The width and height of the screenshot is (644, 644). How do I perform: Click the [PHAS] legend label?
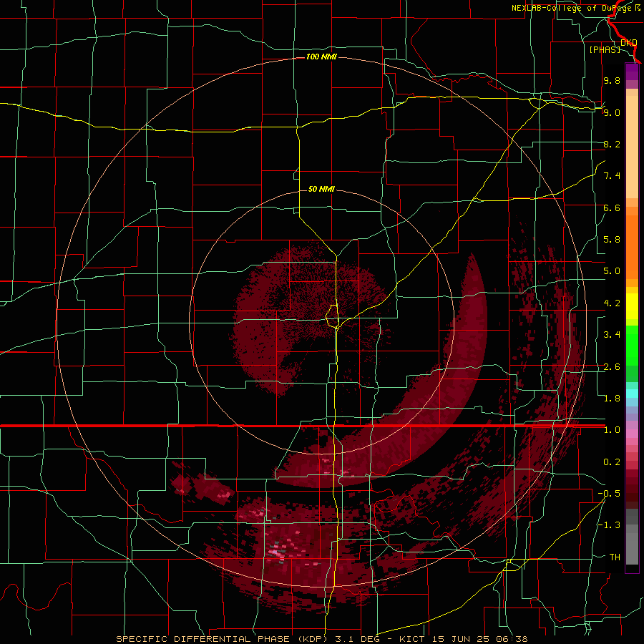(x=605, y=49)
